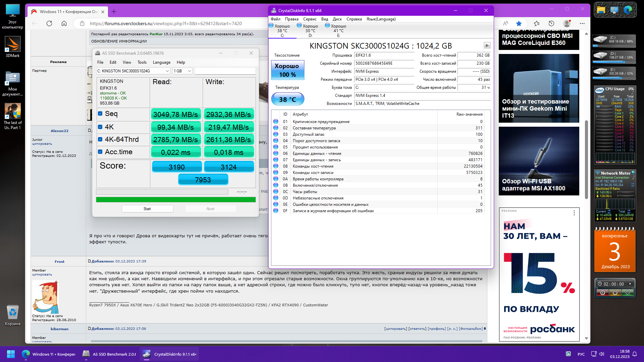Screen dimensions: 644x362
Task: Click next disk arrow in CrystalDiskInfo
Action: (x=487, y=45)
